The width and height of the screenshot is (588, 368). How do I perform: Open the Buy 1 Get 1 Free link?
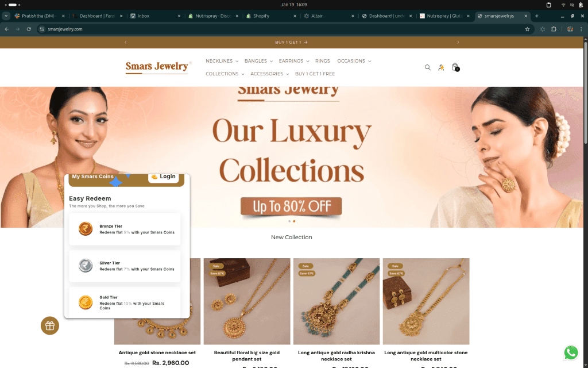[315, 74]
